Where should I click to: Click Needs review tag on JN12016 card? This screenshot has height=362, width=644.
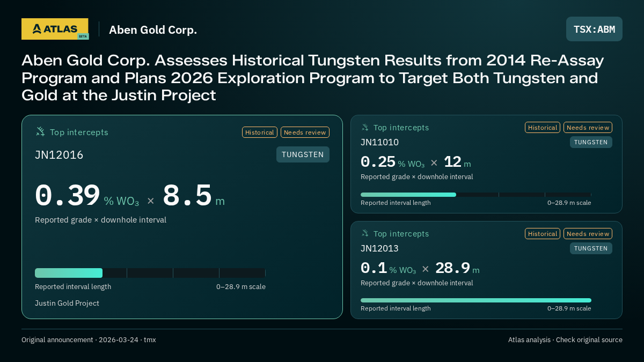coord(305,132)
